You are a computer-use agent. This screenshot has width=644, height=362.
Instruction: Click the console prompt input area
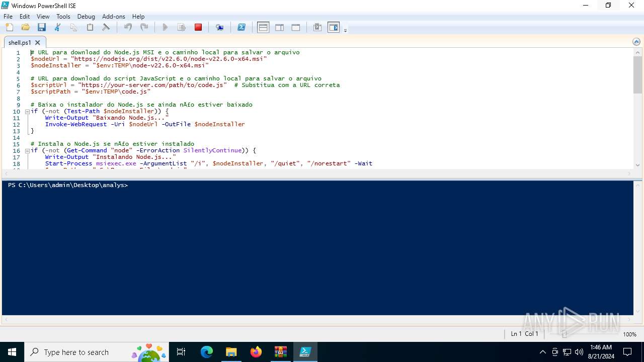[x=317, y=185]
